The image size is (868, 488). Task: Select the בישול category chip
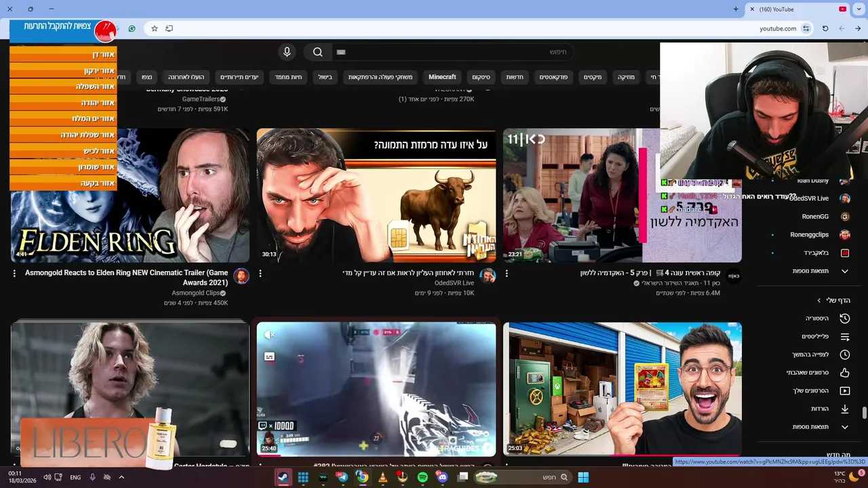[x=325, y=77]
